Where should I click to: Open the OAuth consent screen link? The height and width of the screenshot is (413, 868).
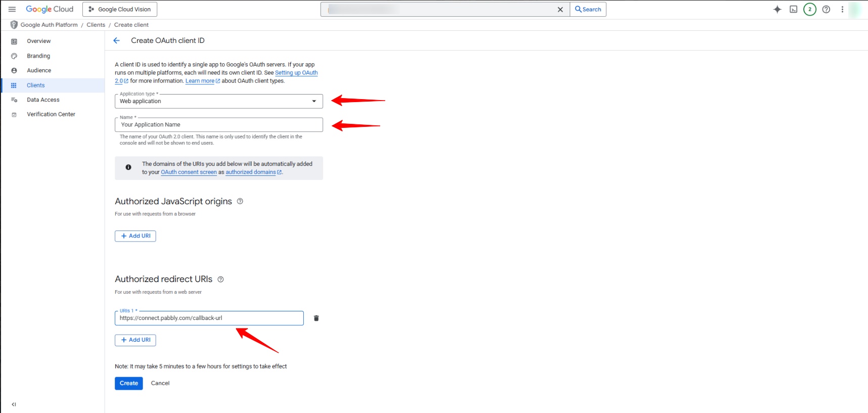point(189,172)
